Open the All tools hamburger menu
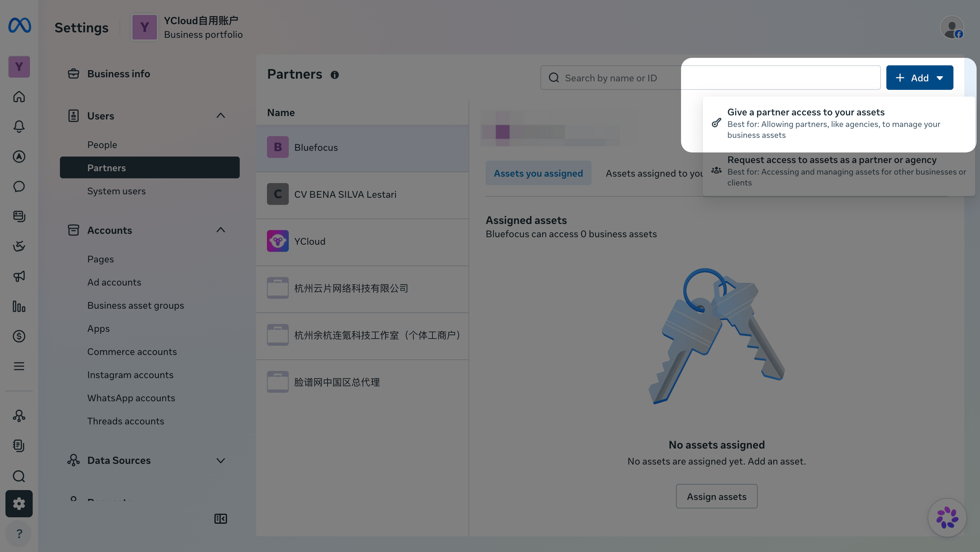Viewport: 980px width, 552px height. coord(19,366)
